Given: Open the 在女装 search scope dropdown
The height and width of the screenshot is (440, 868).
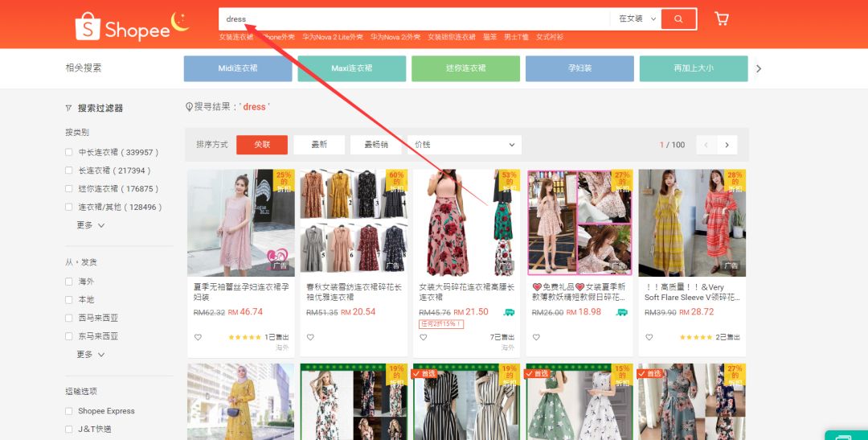Looking at the screenshot, I should point(637,19).
